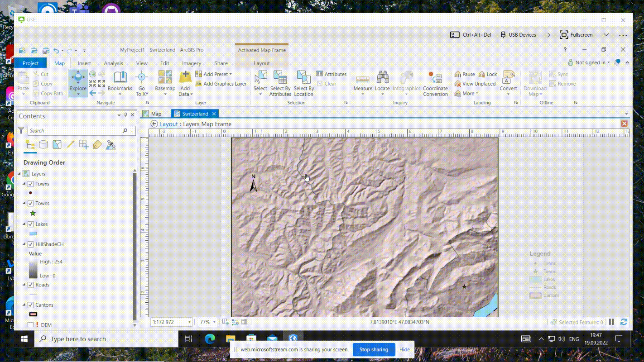Toggle HillShadeCH layer visibility
The image size is (644, 362).
[x=30, y=244]
